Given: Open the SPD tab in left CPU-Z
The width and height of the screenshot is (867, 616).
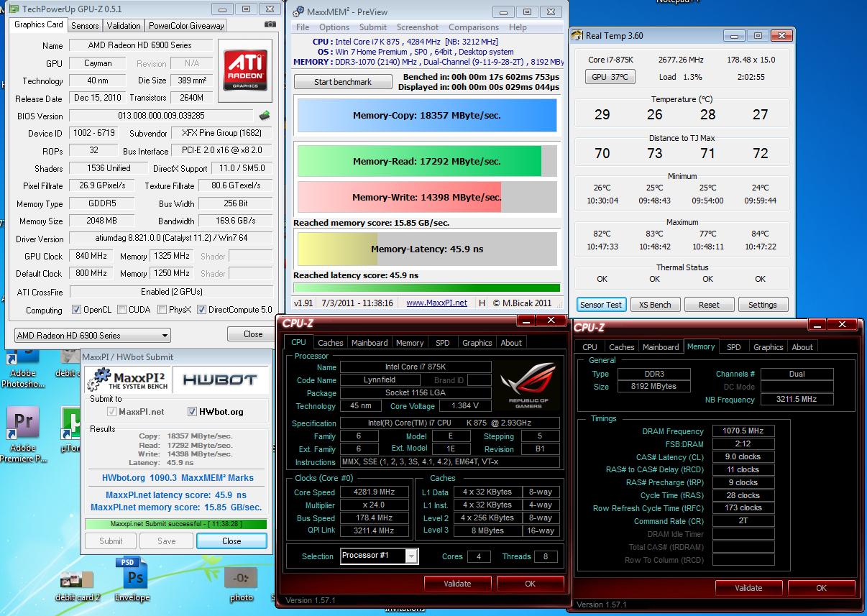Looking at the screenshot, I should click(x=443, y=343).
